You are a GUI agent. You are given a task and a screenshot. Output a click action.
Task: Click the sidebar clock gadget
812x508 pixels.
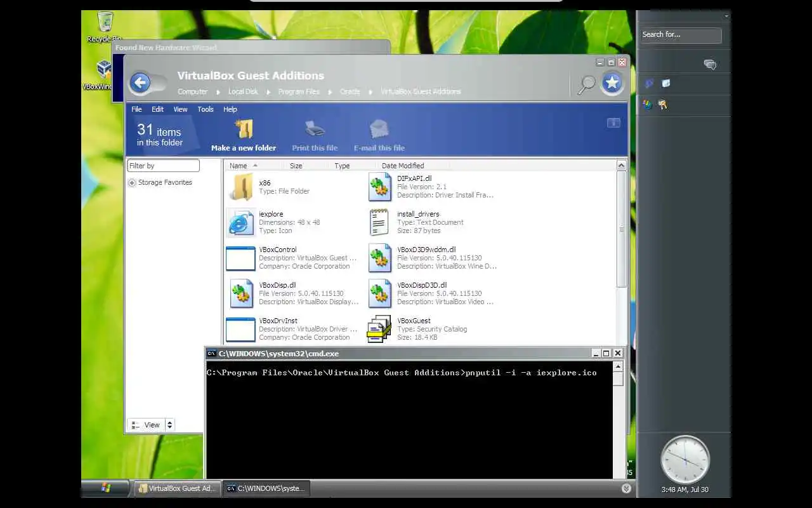685,459
